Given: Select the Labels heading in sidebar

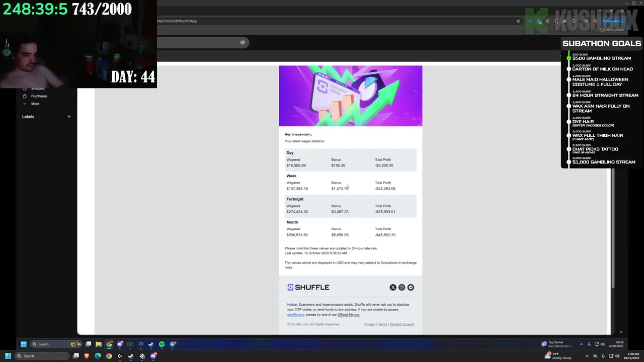Looking at the screenshot, I should click(28, 117).
